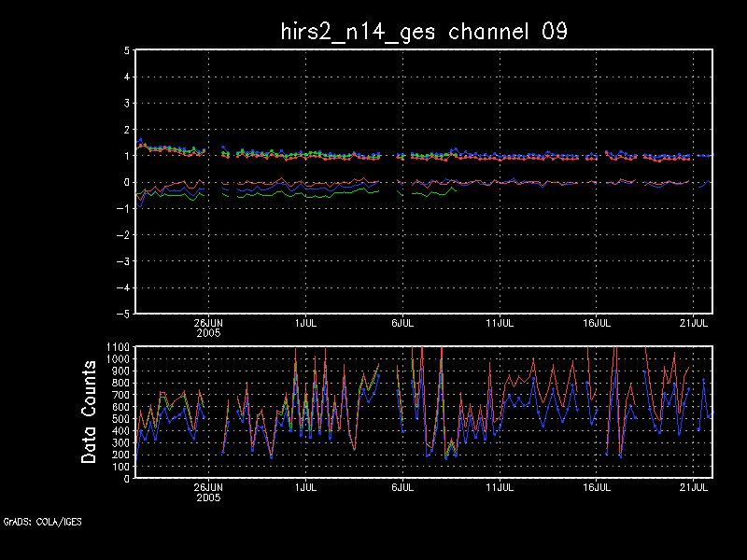Click the y-axis value 3 on upper chart

coord(125,104)
